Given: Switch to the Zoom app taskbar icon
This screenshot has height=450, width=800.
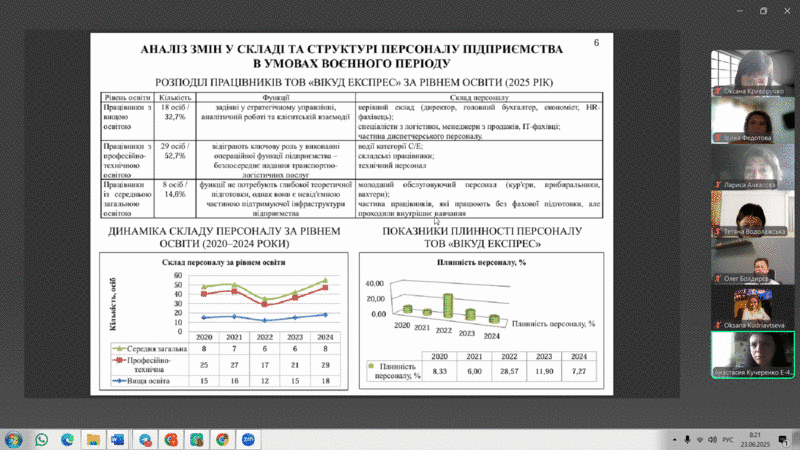Looking at the screenshot, I should click(248, 439).
